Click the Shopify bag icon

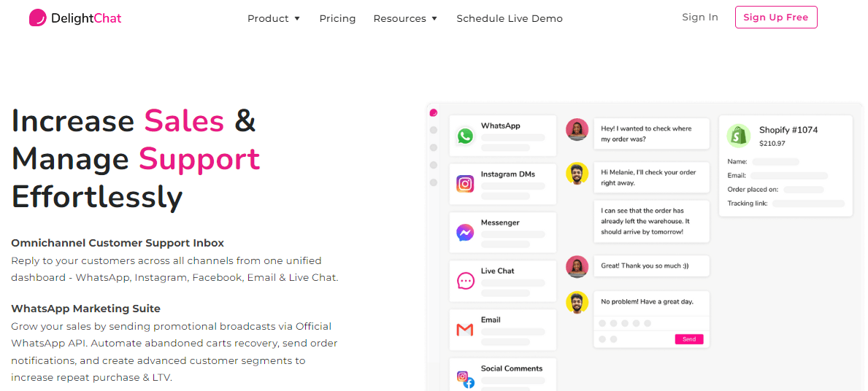[x=739, y=136]
